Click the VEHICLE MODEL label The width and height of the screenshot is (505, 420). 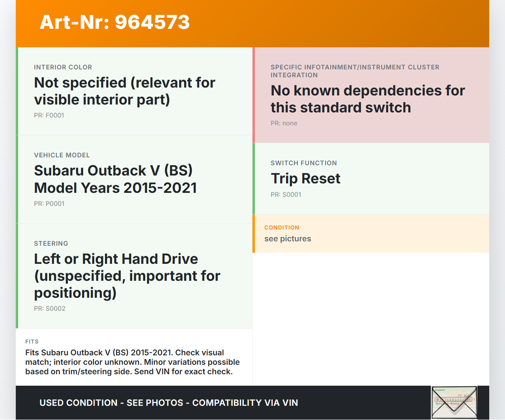[62, 155]
